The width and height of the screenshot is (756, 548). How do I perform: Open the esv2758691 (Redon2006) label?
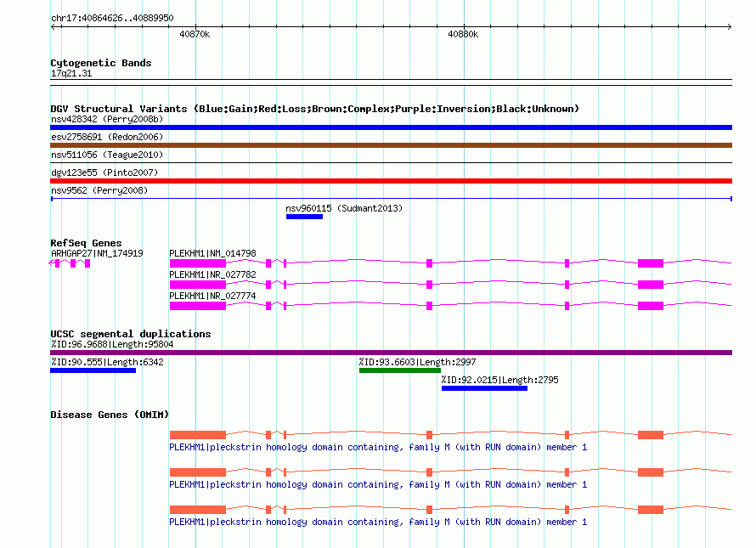pyautogui.click(x=107, y=137)
